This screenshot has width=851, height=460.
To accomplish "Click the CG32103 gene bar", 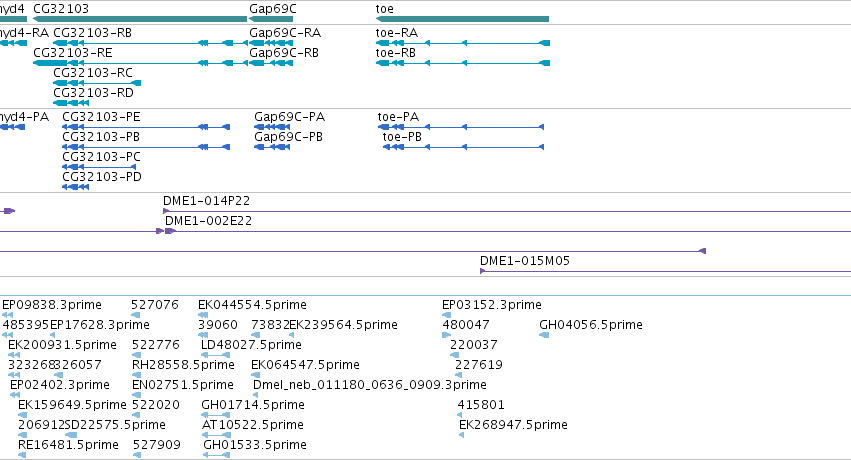I will 140,19.
